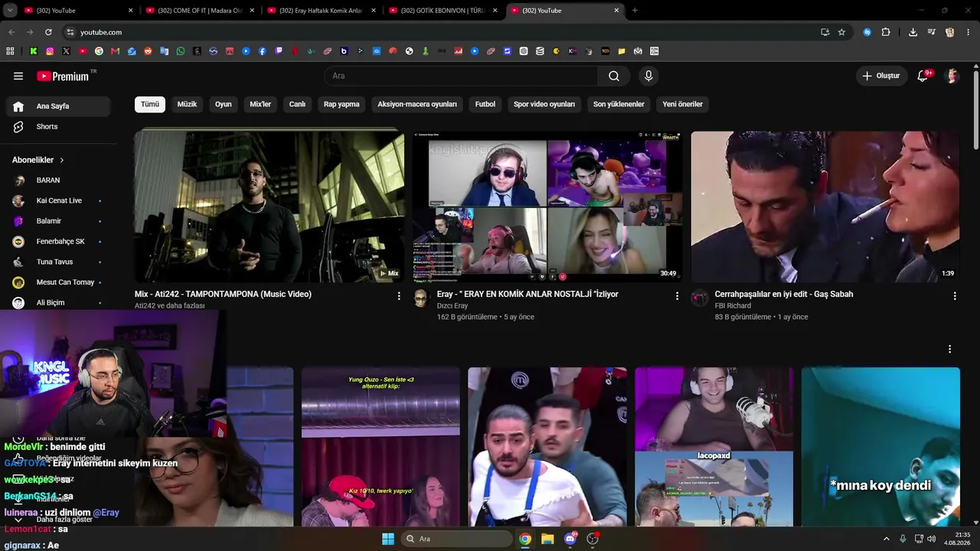Open options for Cerrahpaşalılar edit video
The image size is (980, 551).
pos(955,295)
